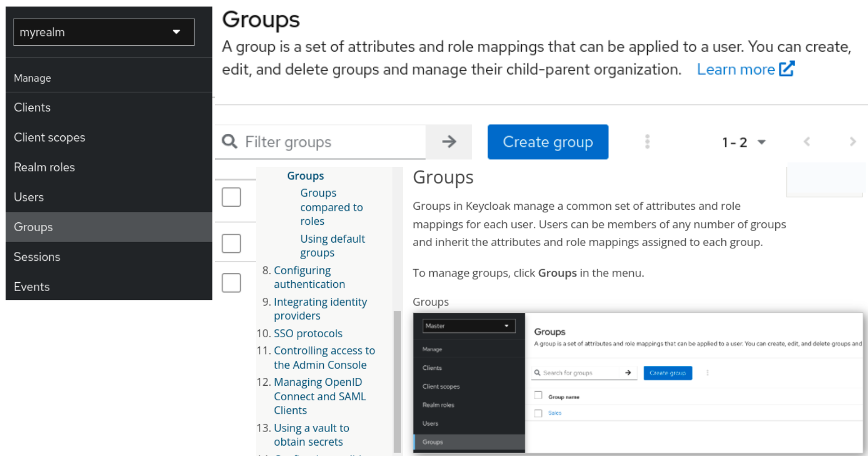This screenshot has height=456, width=868.
Task: Click the arrow button to submit group filter
Action: 449,142
